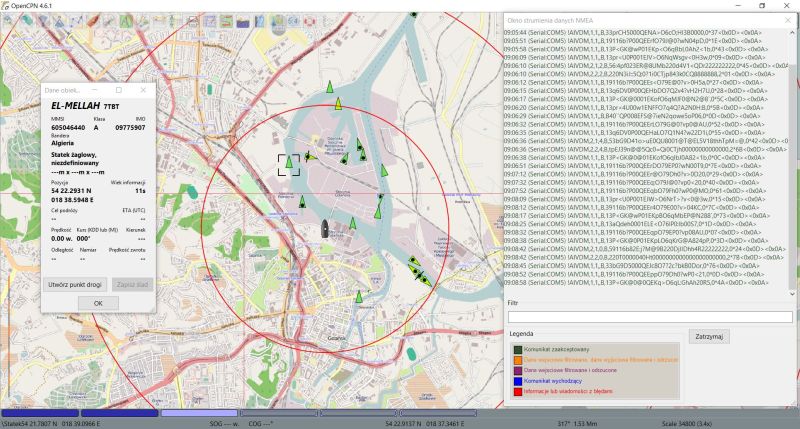Screen dimensions: 800x429
Task: Click the topmost green AIS triangle above the yellow one
Action: coord(330,87)
